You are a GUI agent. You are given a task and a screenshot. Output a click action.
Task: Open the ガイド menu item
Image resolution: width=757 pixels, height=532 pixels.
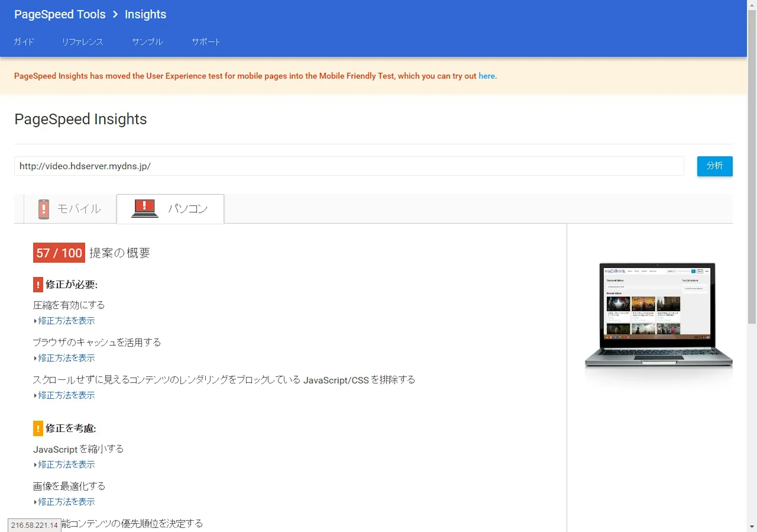[24, 42]
